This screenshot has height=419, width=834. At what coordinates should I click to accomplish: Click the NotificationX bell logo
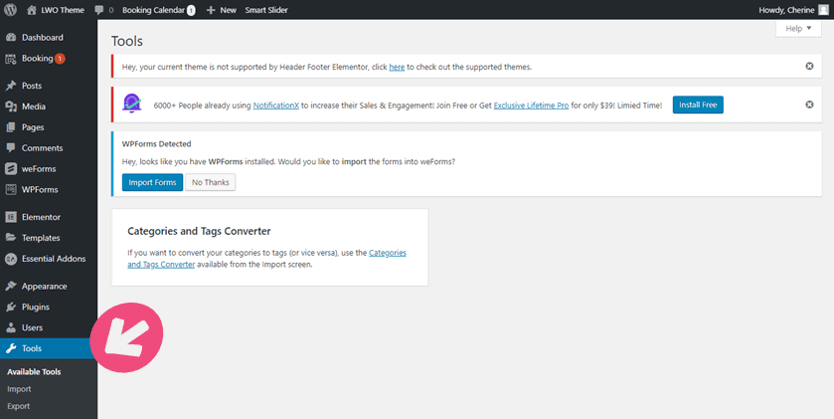pos(132,103)
